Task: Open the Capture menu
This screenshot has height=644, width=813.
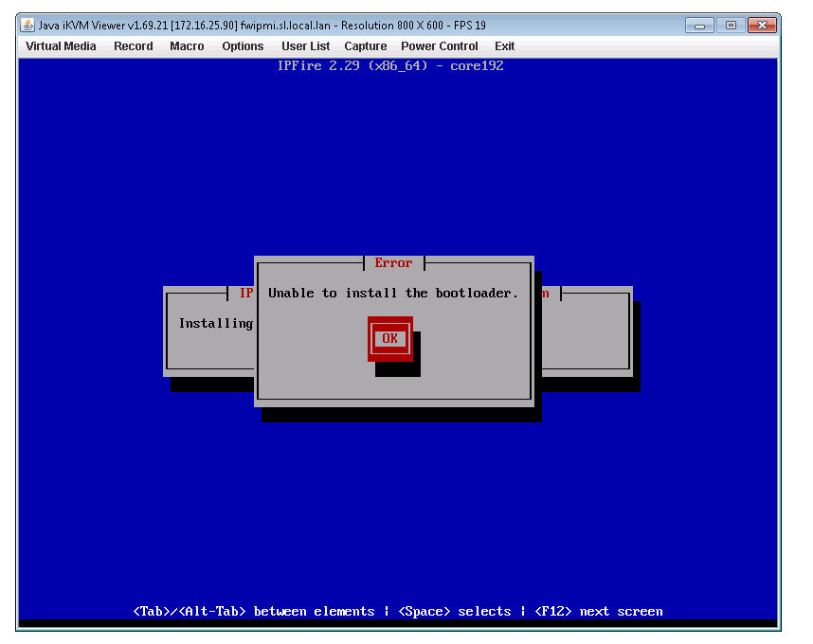Action: point(366,46)
